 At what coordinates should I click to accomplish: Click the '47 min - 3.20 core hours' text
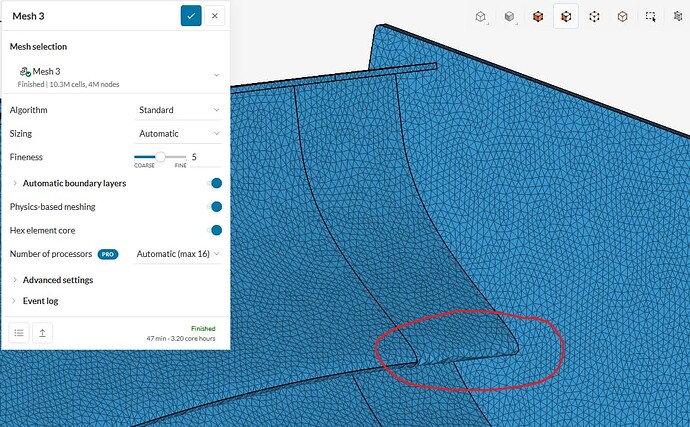[181, 339]
